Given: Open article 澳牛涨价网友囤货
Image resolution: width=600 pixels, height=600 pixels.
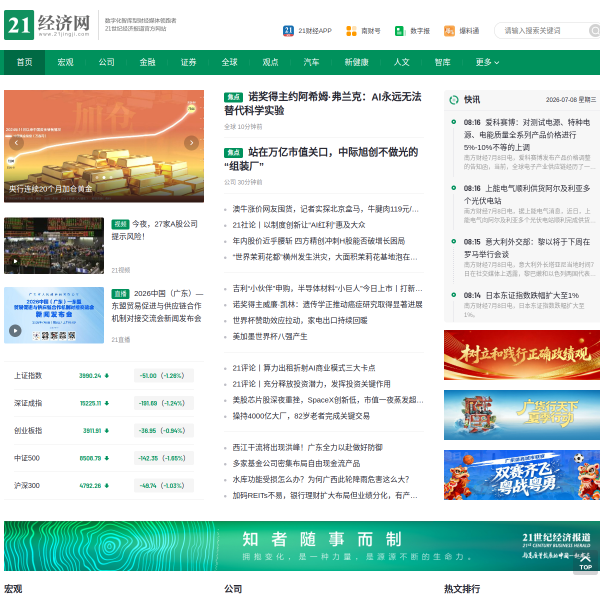Looking at the screenshot, I should 326,209.
